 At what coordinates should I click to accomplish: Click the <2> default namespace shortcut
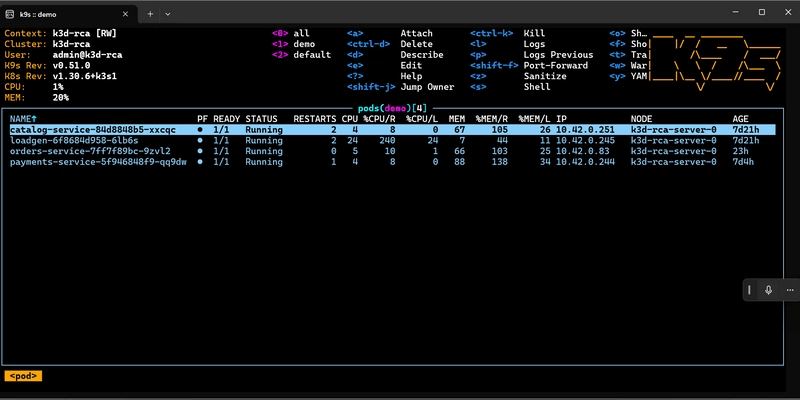click(301, 55)
